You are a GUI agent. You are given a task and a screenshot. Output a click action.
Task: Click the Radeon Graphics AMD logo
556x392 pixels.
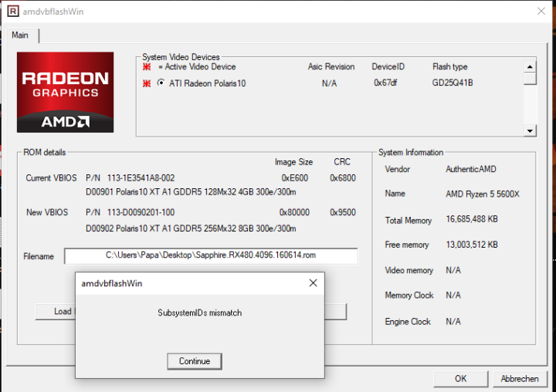(65, 92)
